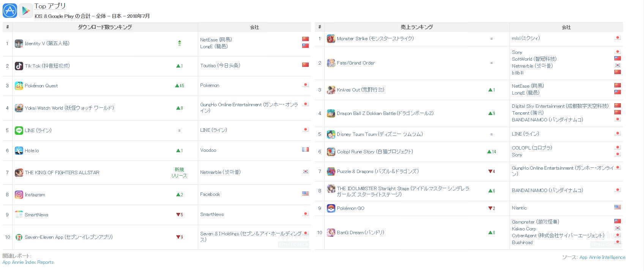Image resolution: width=644 pixels, height=271 pixels.
Task: Click the Instagram app icon
Action: pos(19,195)
